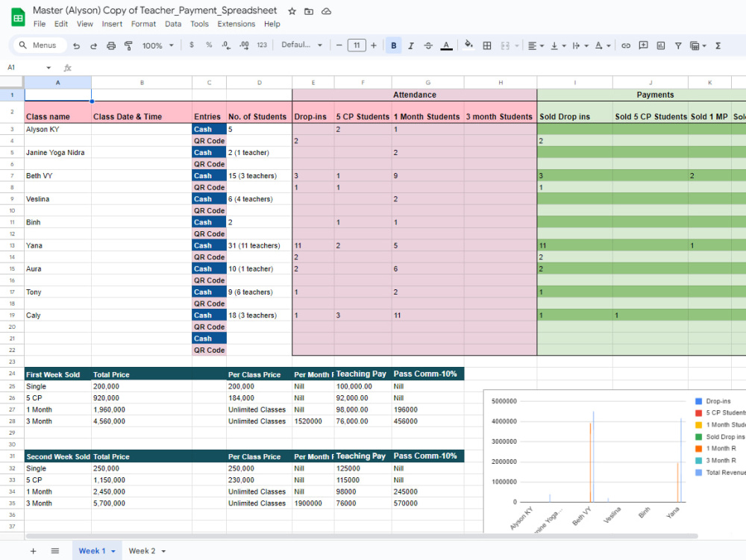Click the font size input field
Screen dimensions: 746x560
[x=357, y=45]
